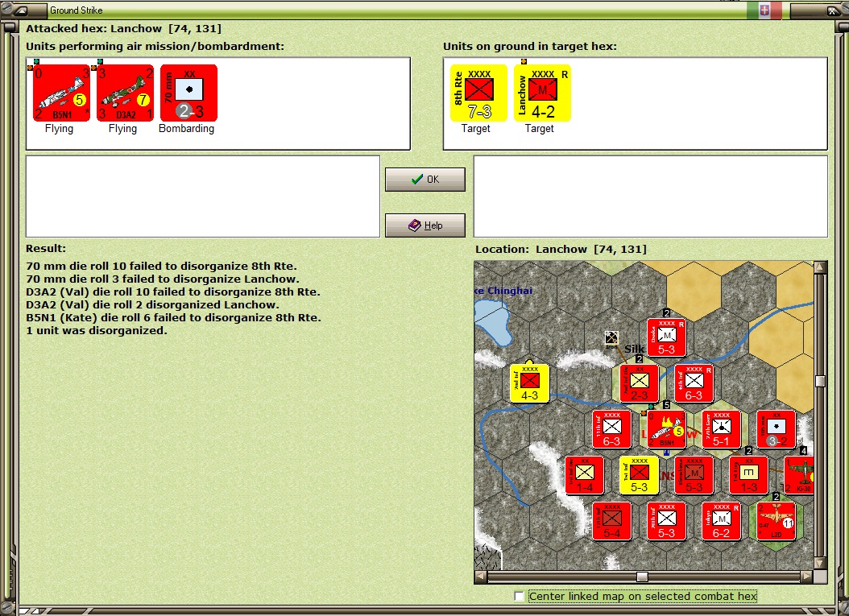849x616 pixels.
Task: Click the map's horizontal scroll left arrow
Action: [x=480, y=577]
